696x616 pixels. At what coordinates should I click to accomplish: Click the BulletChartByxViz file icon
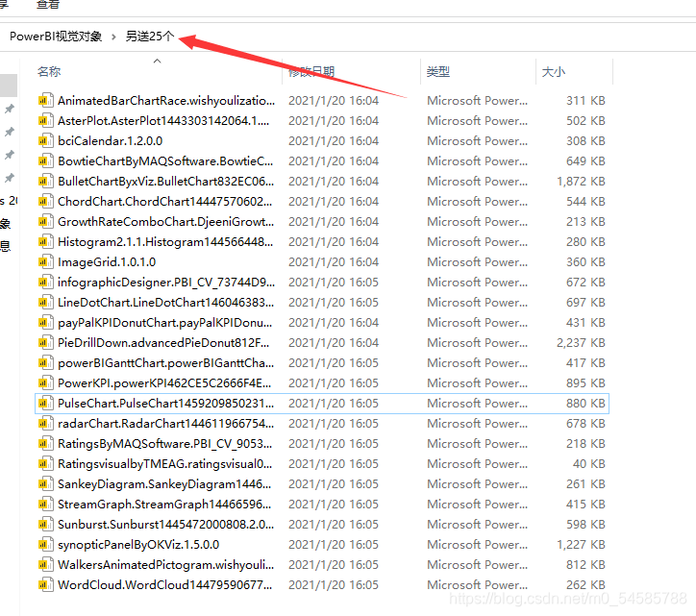click(46, 182)
